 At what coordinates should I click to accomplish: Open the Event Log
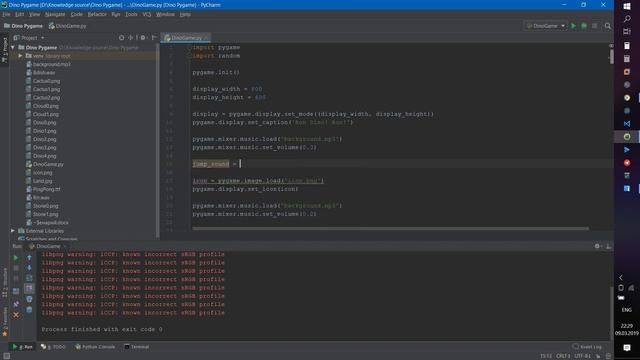coord(587,347)
